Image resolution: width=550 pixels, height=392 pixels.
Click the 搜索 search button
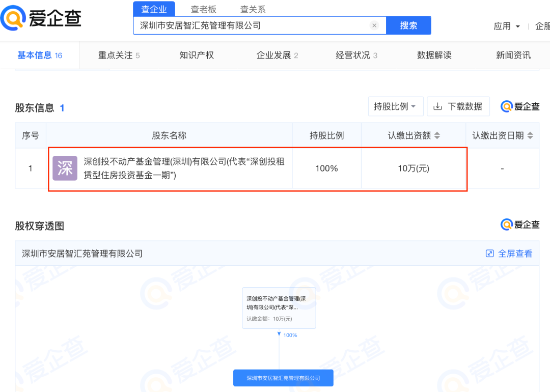click(x=408, y=25)
